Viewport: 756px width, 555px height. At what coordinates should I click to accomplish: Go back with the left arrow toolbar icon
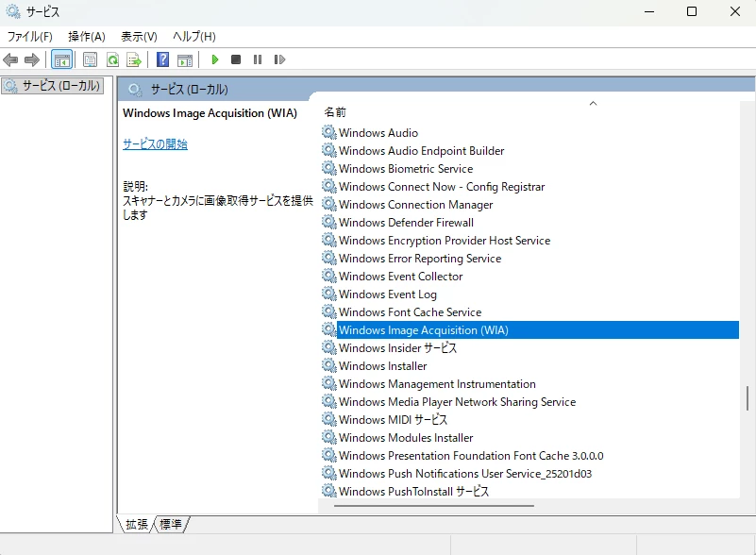pyautogui.click(x=10, y=59)
